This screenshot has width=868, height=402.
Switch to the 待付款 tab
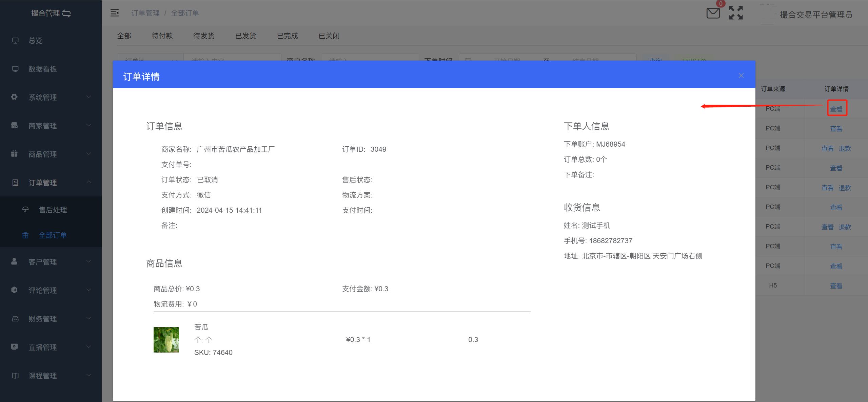pyautogui.click(x=162, y=36)
